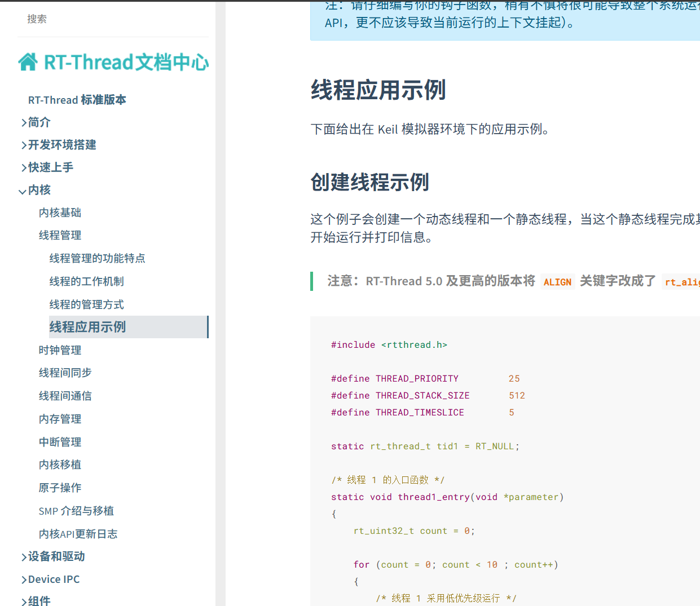The width and height of the screenshot is (700, 606).
Task: Open SMP 介绍与移植 page
Action: point(76,511)
